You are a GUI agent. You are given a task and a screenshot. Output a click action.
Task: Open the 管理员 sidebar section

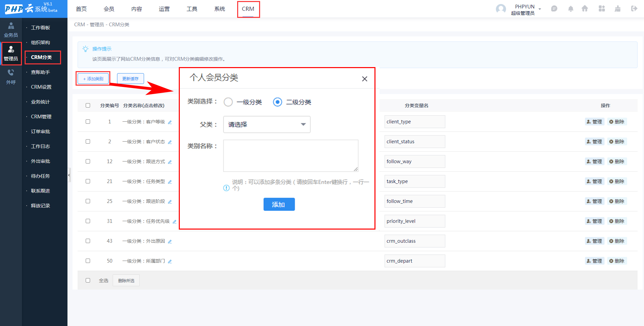[x=11, y=53]
